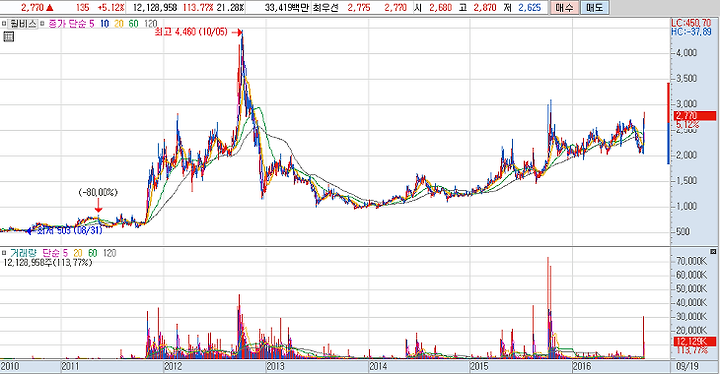Image resolution: width=720 pixels, height=374 pixels.
Task: Click the small square before 거래량 label
Action: tap(4, 253)
